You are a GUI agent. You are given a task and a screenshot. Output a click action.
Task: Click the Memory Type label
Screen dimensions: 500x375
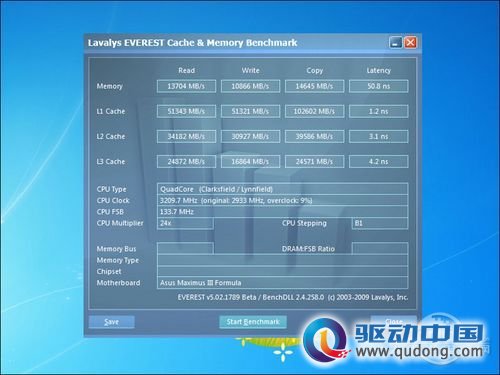(x=118, y=260)
